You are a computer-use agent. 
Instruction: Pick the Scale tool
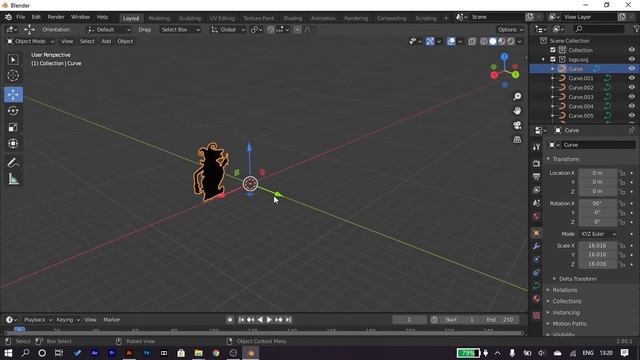13,127
